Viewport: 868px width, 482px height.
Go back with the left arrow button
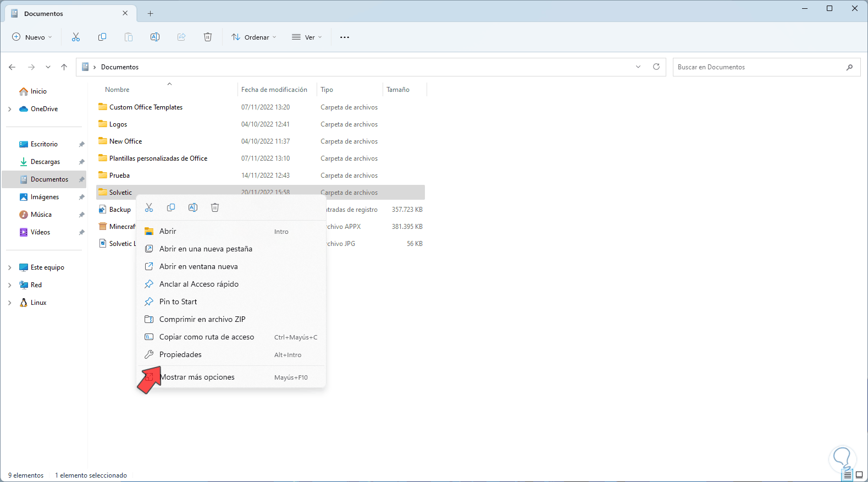click(12, 67)
